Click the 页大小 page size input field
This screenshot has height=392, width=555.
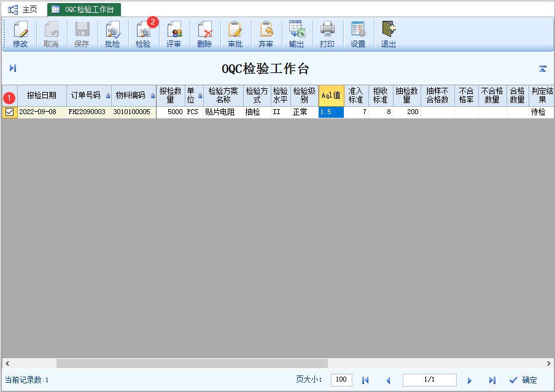pyautogui.click(x=341, y=380)
